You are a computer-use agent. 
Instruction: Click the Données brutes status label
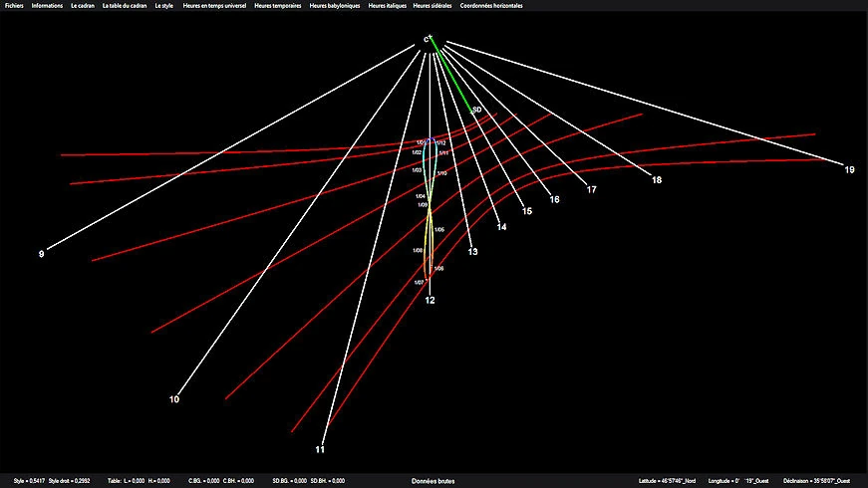433,481
